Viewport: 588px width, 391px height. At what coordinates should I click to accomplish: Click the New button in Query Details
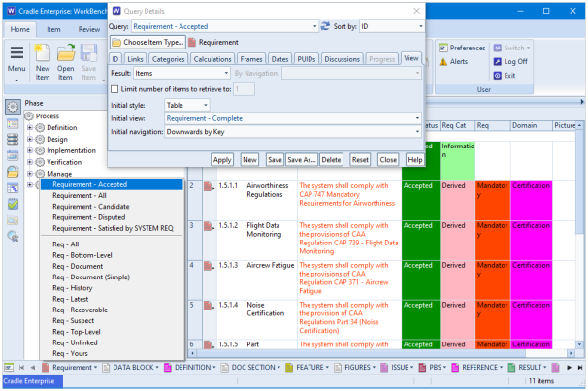(249, 160)
